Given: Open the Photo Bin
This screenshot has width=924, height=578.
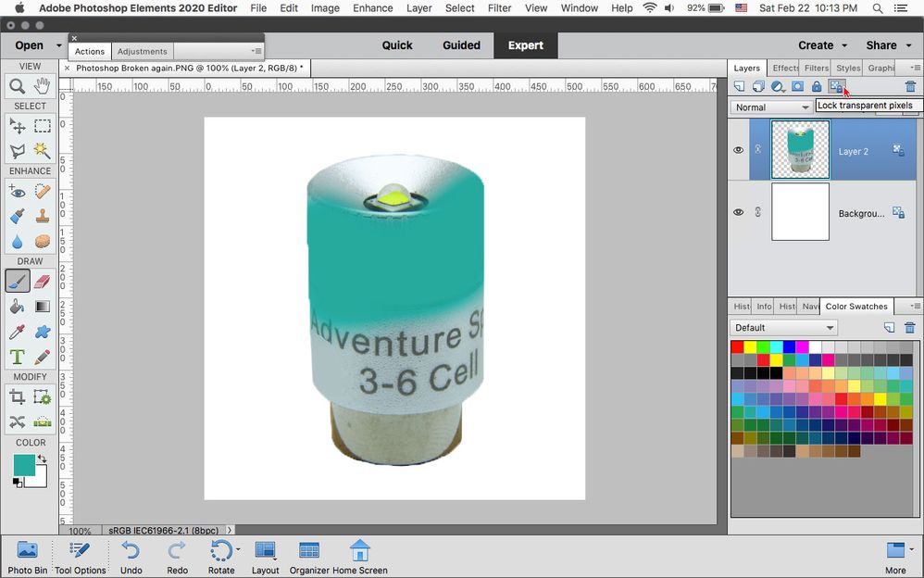Looking at the screenshot, I should (27, 558).
